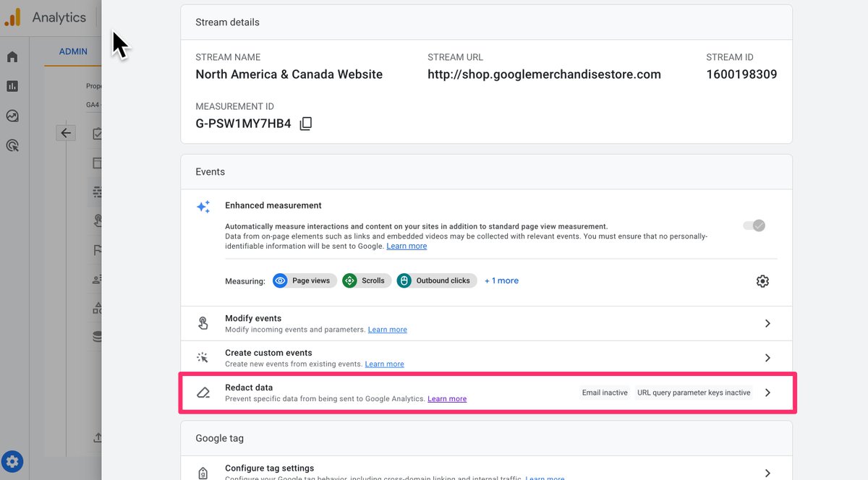Open Explore from the left sidebar

[12, 116]
